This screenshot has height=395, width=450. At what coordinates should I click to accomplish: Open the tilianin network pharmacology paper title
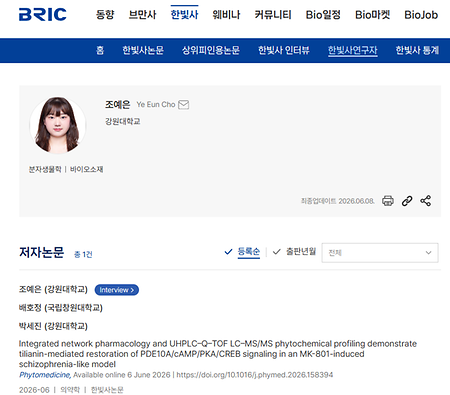218,354
